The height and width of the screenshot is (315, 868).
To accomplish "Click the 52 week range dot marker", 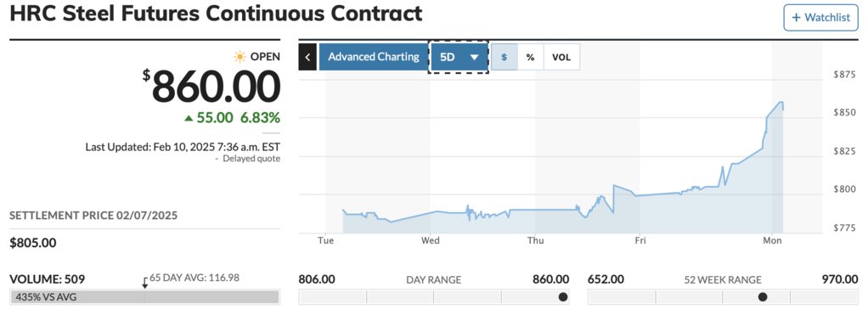I will 763,296.
